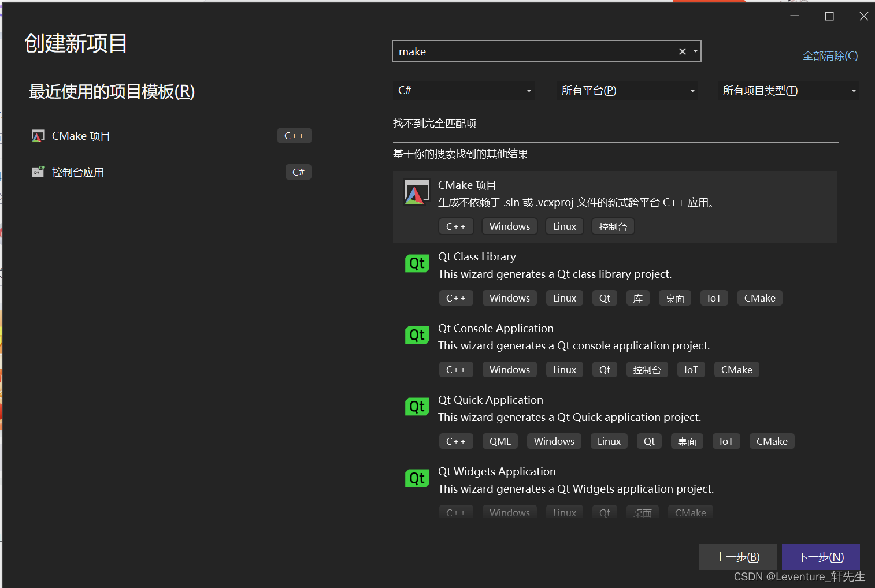Click the 库 tag under Qt Class Library

638,298
